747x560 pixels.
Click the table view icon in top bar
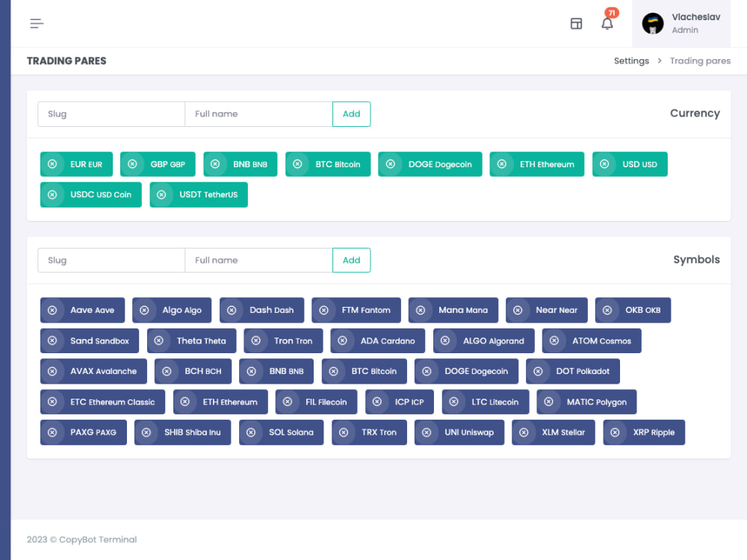576,23
